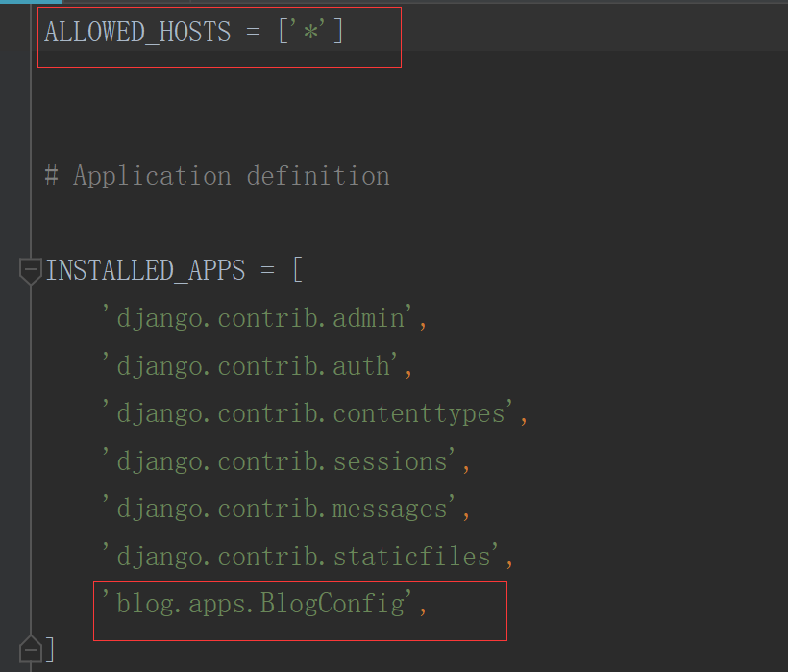Click the 'django.contrib.admin' string
The height and width of the screenshot is (672, 788).
(x=258, y=318)
